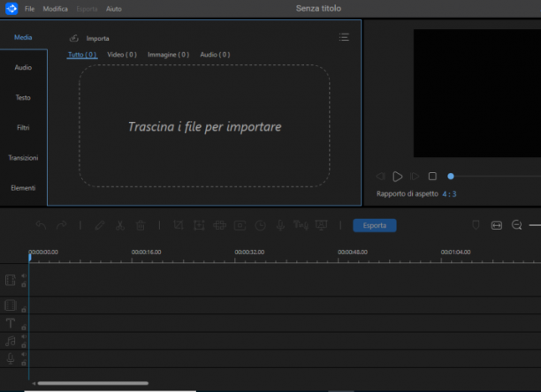Screen dimensions: 541x392
Task: Click the 'Trascina i file per importare' drop area
Action: coord(204,126)
